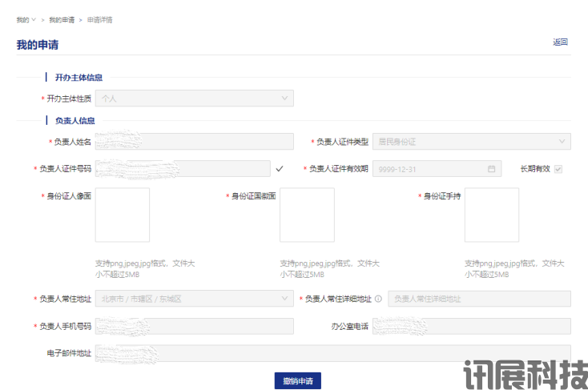
Task: Click the 办公室电话 input field
Action: (471, 326)
